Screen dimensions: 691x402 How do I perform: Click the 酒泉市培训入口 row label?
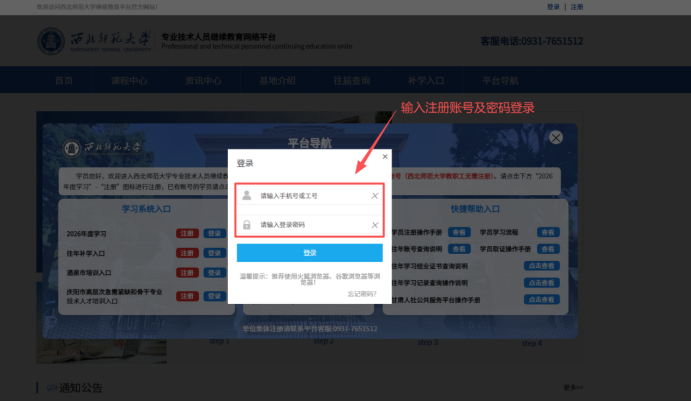pos(89,273)
